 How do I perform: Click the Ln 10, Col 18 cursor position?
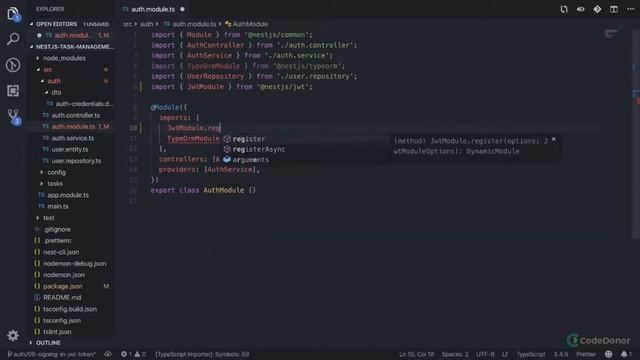[x=416, y=354]
